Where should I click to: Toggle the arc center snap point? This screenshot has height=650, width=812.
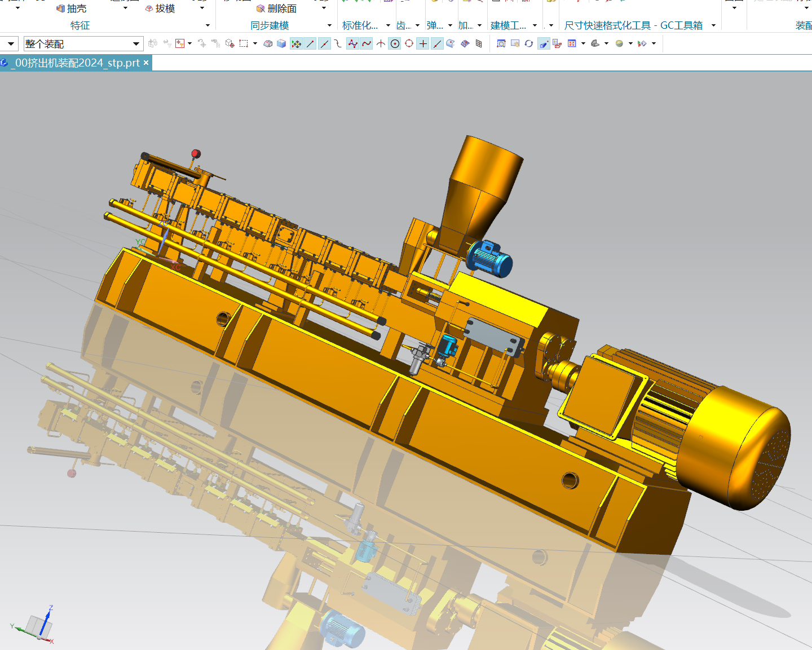point(395,43)
